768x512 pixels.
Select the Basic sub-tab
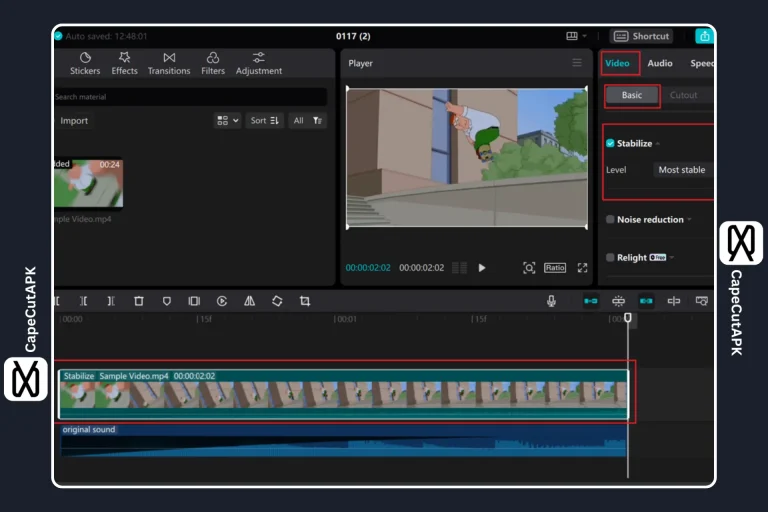point(632,95)
